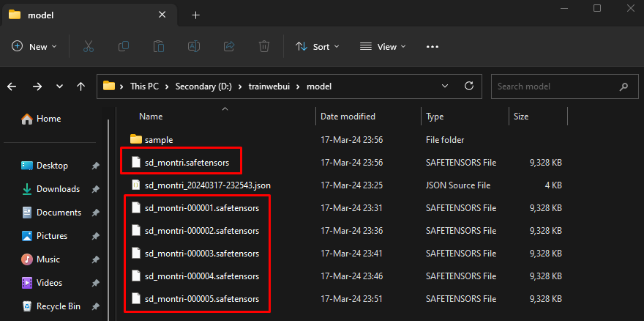Image resolution: width=644 pixels, height=321 pixels.
Task: Select the sd_montri-000003.safetensors file
Action: 201,253
